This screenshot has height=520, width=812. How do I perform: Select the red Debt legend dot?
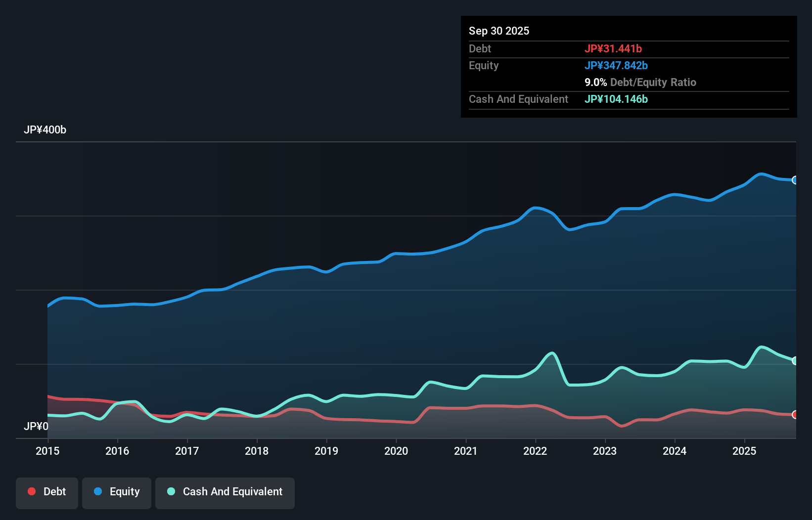[x=31, y=491]
